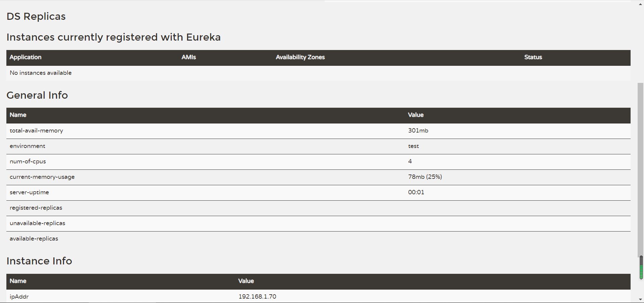Click the scrollbar up arrow
644x303 pixels.
pos(640,4)
